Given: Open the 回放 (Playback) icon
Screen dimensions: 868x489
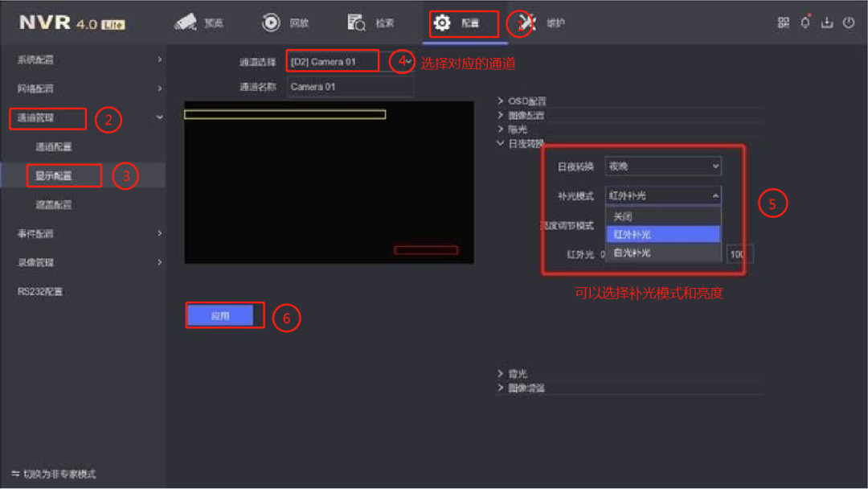Looking at the screenshot, I should (x=283, y=23).
